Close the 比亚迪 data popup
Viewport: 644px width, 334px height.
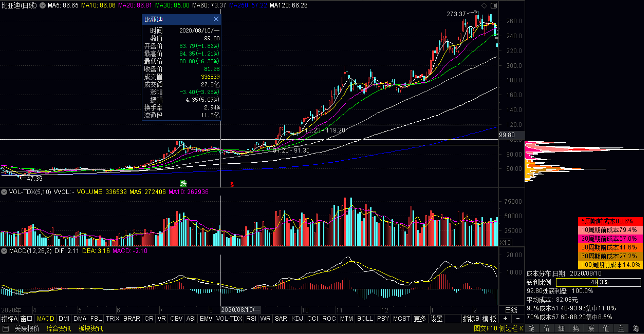click(x=216, y=19)
